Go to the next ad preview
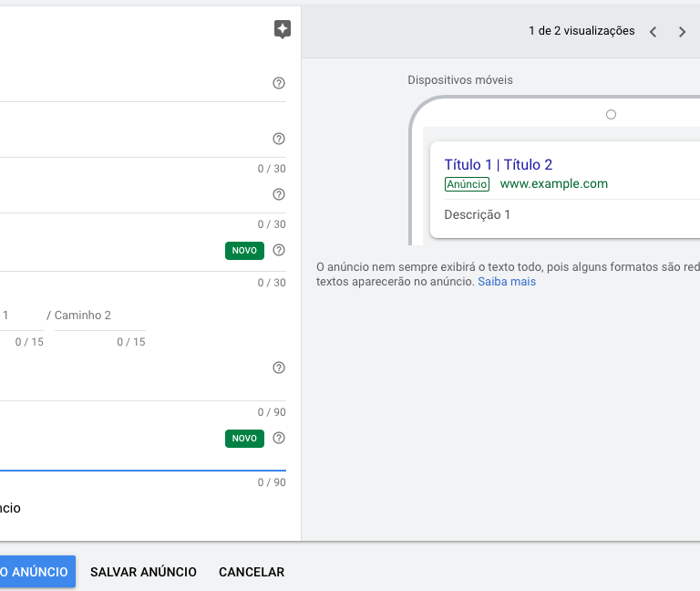Image resolution: width=700 pixels, height=591 pixels. 682,32
